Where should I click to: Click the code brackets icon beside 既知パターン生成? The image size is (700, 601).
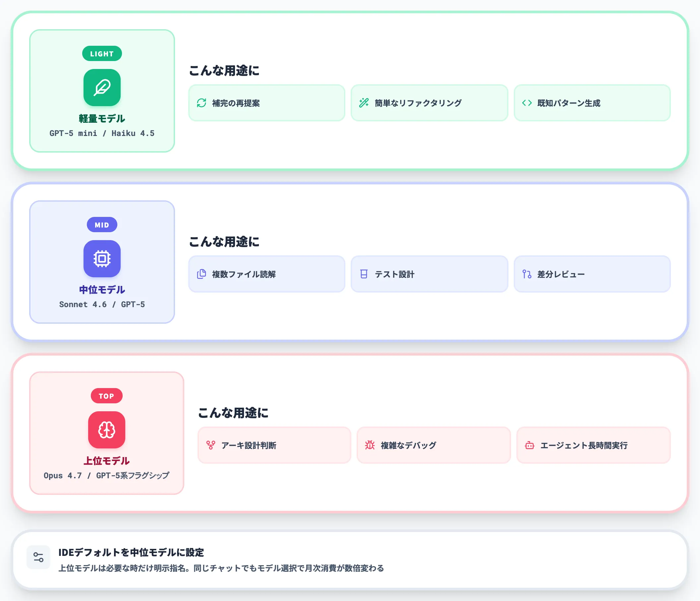[527, 103]
